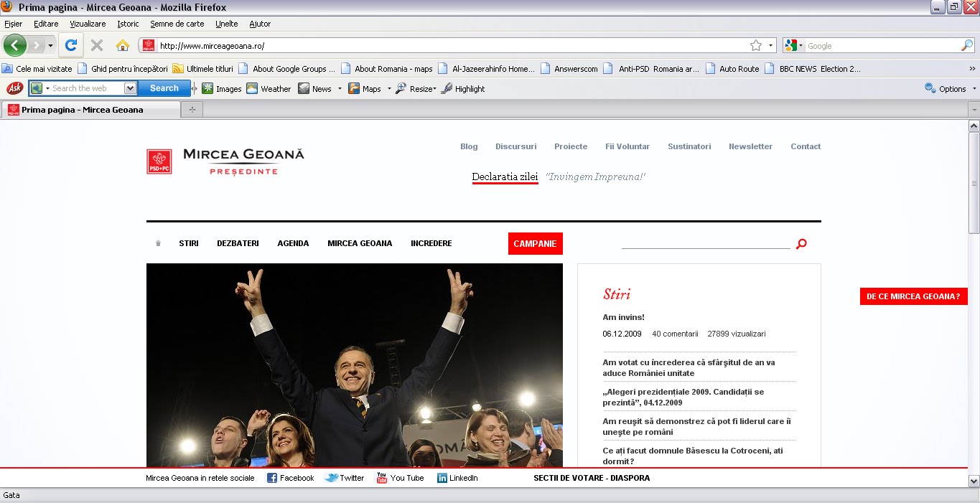The height and width of the screenshot is (503, 980).
Task: Go back with the green Back arrow
Action: point(14,45)
